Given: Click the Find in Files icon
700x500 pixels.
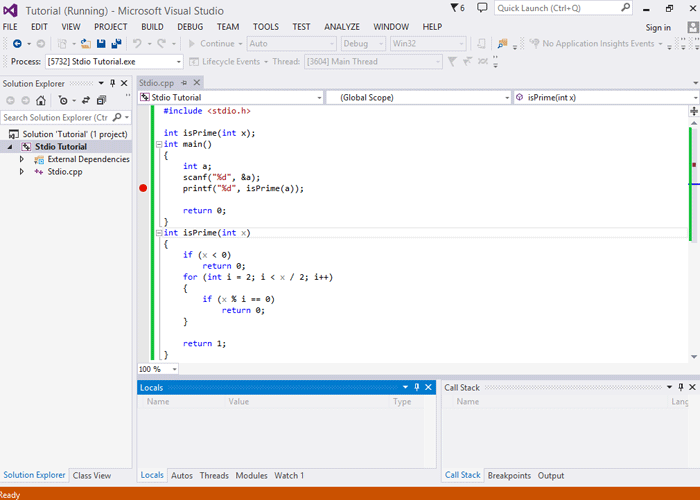Looking at the screenshot, I should (503, 44).
